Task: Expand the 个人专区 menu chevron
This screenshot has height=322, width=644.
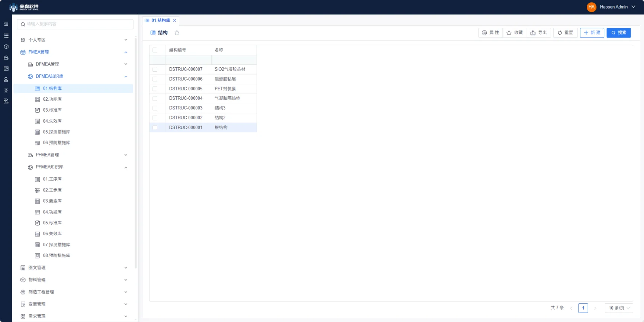Action: click(126, 40)
